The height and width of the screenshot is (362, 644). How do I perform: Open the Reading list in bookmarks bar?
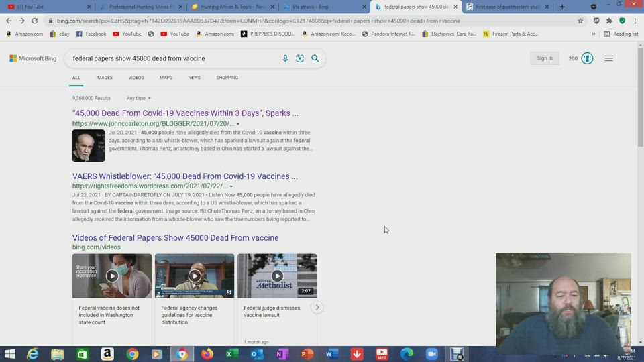pyautogui.click(x=621, y=34)
